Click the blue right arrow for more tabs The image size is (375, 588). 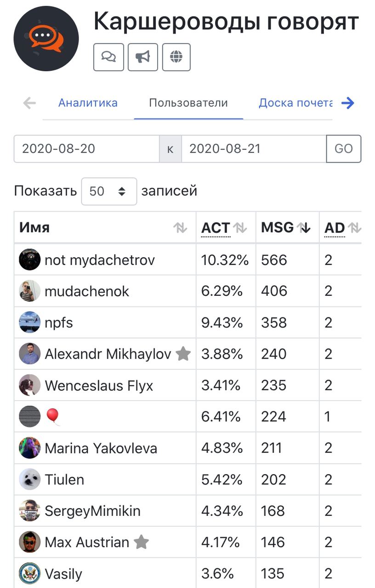348,103
